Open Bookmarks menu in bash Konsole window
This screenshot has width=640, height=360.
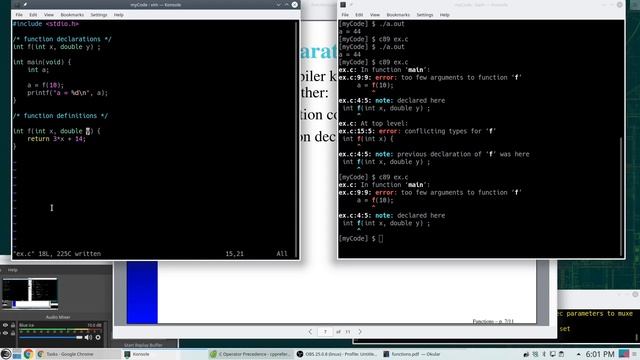point(398,15)
